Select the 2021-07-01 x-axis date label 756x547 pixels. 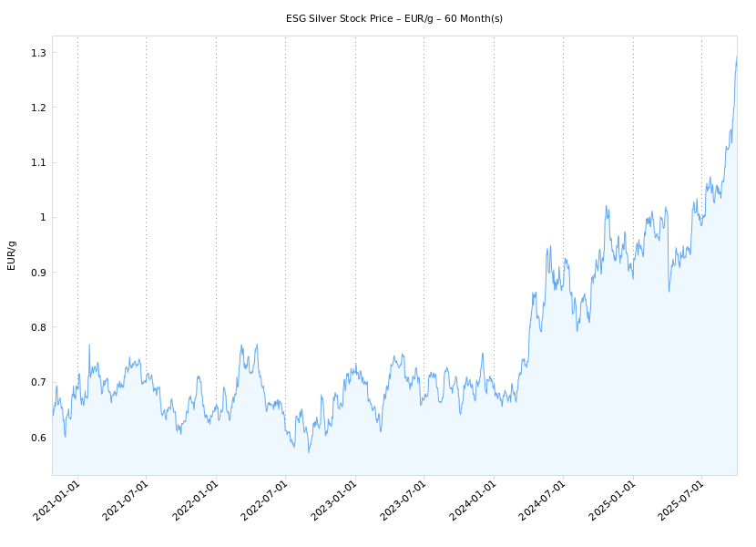[x=127, y=501]
